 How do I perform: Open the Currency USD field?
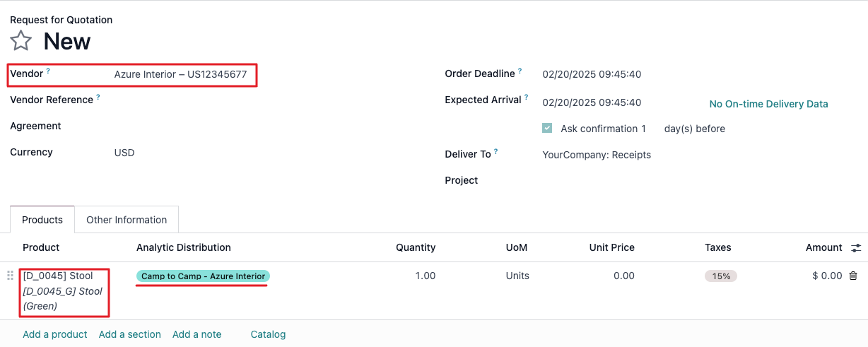point(124,153)
